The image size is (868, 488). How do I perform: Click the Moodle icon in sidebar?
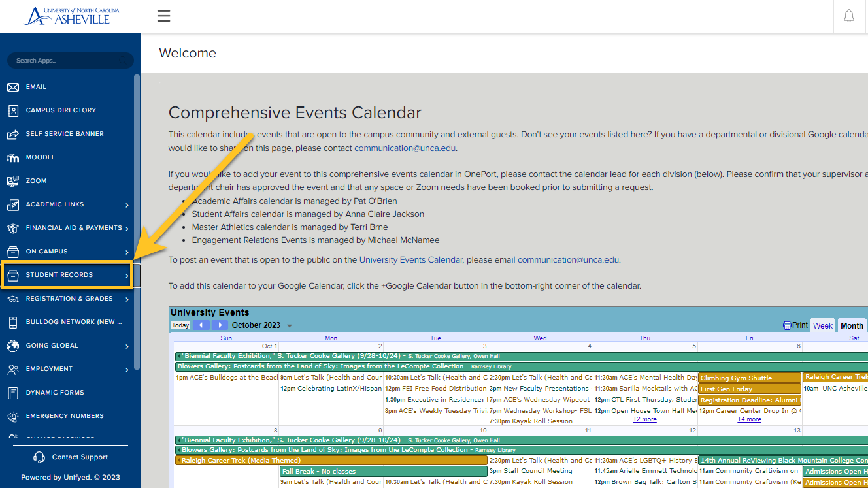click(13, 157)
